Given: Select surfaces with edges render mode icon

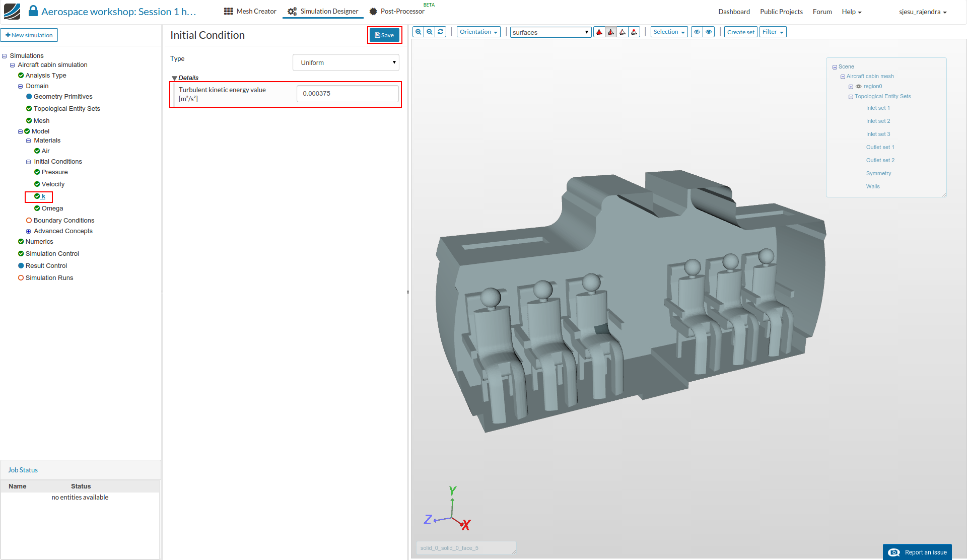Looking at the screenshot, I should pyautogui.click(x=611, y=32).
